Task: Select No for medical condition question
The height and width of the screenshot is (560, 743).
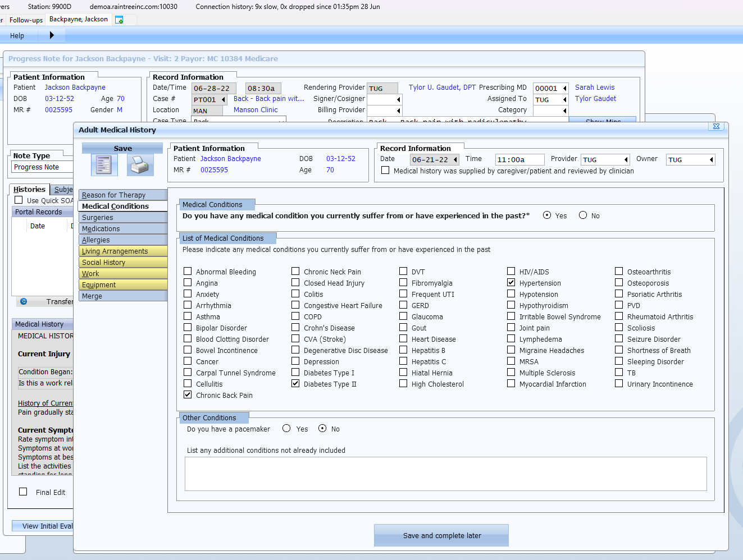Action: (x=583, y=215)
